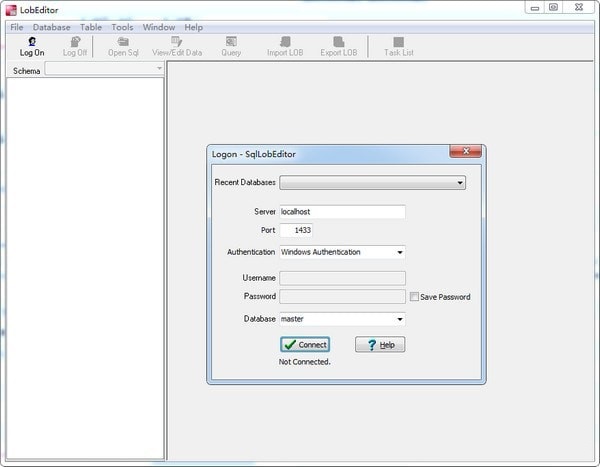
Task: Open the Database combo box showing master
Action: pos(342,319)
